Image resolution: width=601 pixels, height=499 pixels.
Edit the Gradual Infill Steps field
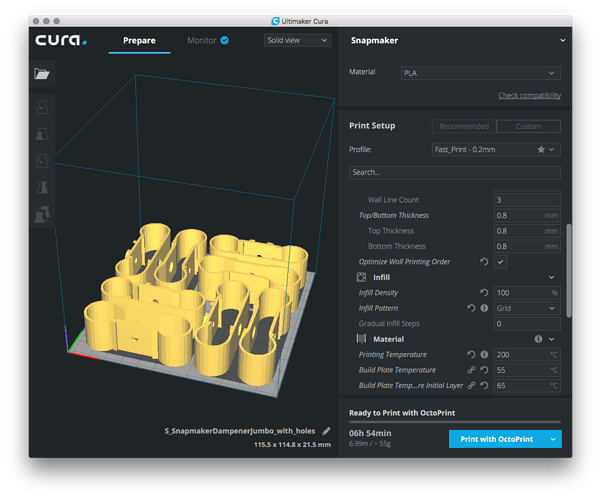(x=527, y=324)
